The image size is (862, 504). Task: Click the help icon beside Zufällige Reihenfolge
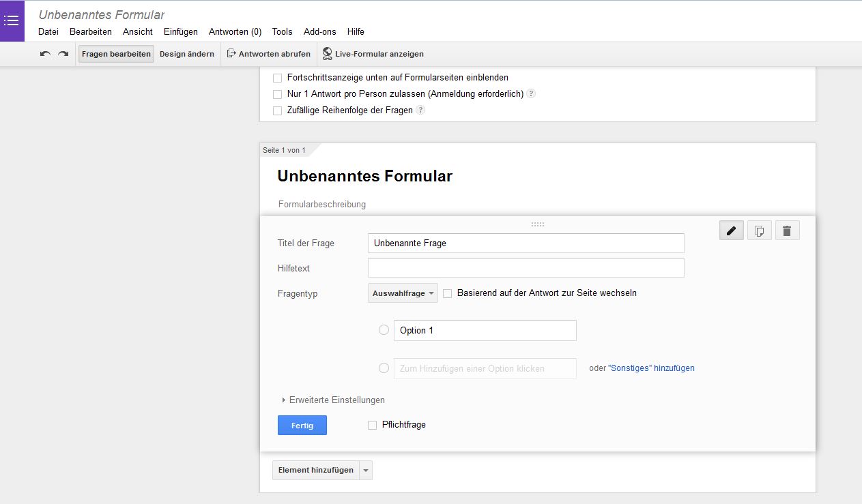(x=421, y=110)
